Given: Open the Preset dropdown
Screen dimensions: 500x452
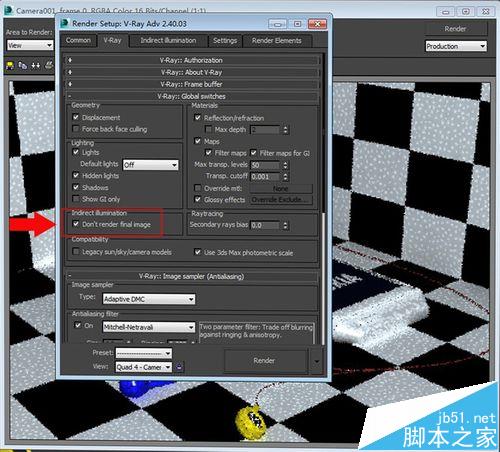Looking at the screenshot, I should [x=144, y=353].
